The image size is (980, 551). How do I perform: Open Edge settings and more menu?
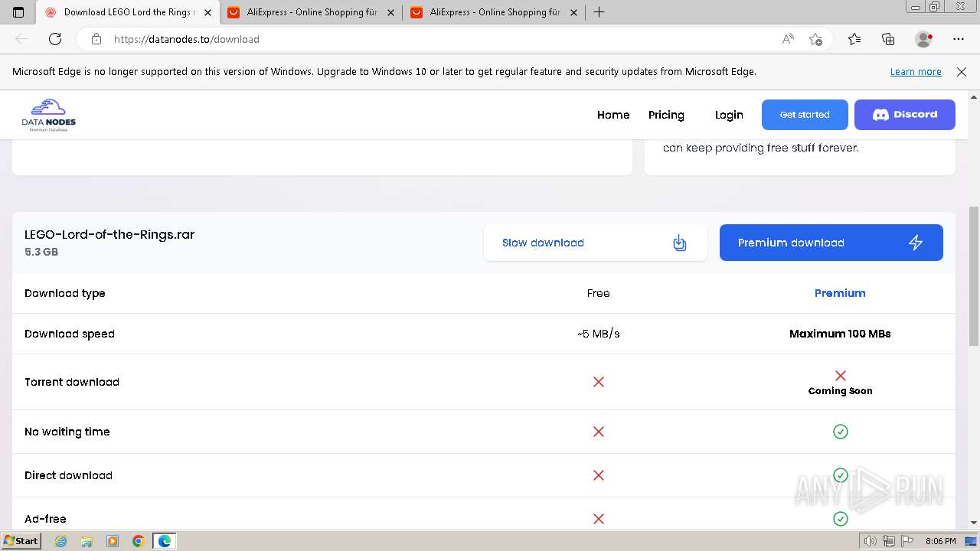click(959, 39)
